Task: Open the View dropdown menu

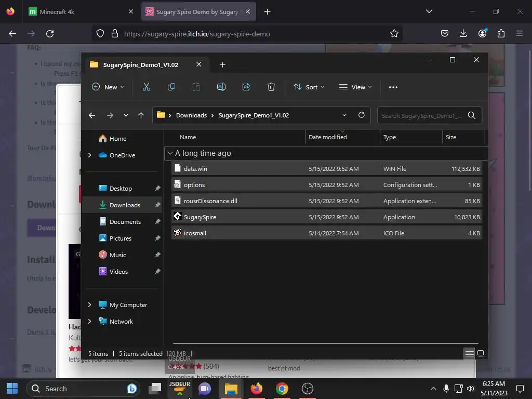Action: click(x=355, y=87)
